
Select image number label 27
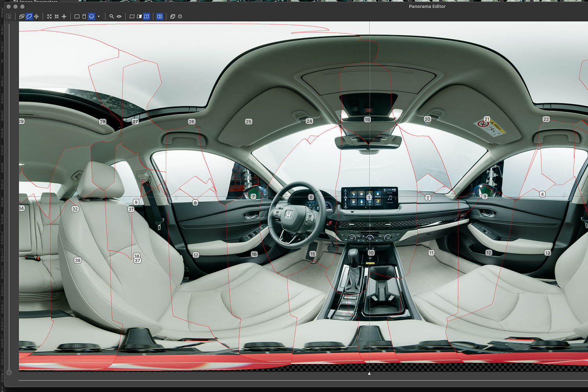coord(135,122)
